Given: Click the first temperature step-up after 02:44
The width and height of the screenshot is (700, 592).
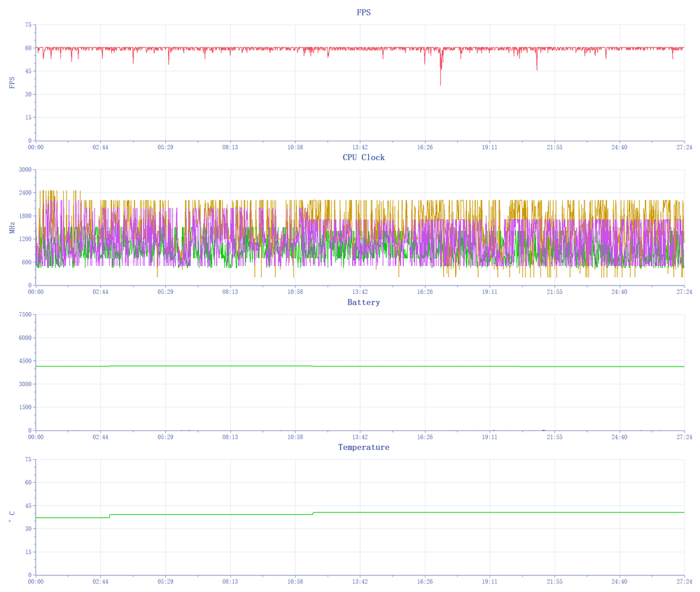Looking at the screenshot, I should (x=110, y=516).
